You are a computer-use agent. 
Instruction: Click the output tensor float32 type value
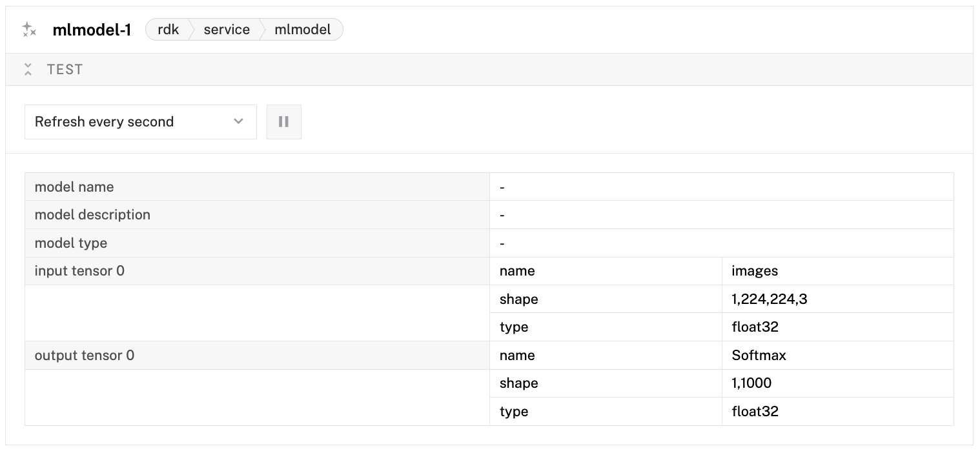[755, 412]
